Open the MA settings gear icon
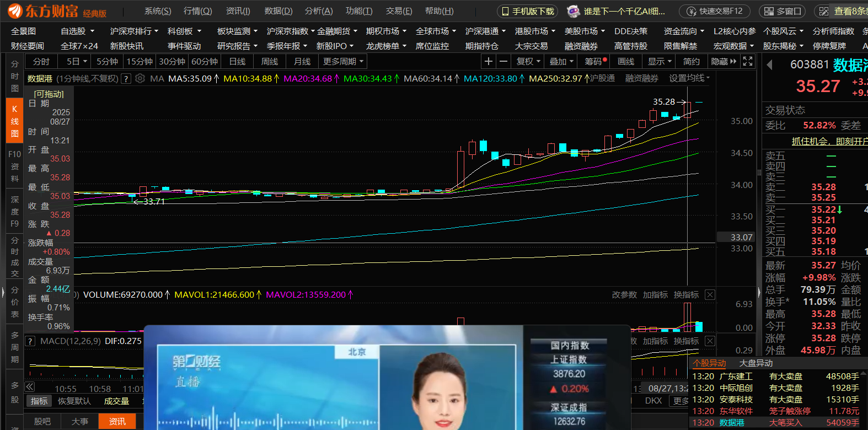 140,78
